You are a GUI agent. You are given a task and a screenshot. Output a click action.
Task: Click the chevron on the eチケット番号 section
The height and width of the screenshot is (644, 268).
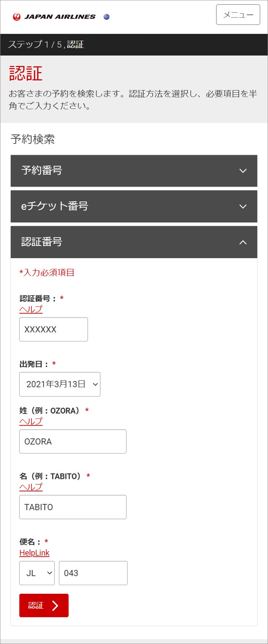pyautogui.click(x=243, y=206)
